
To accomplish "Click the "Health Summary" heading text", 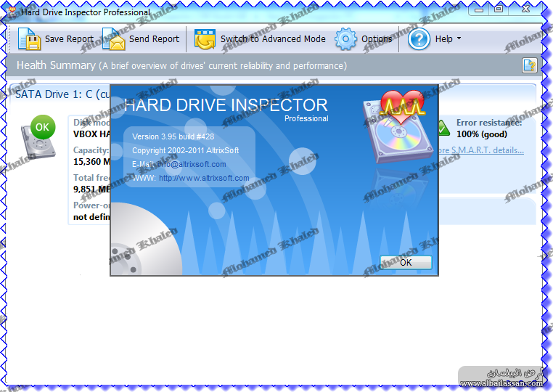I will [x=56, y=65].
